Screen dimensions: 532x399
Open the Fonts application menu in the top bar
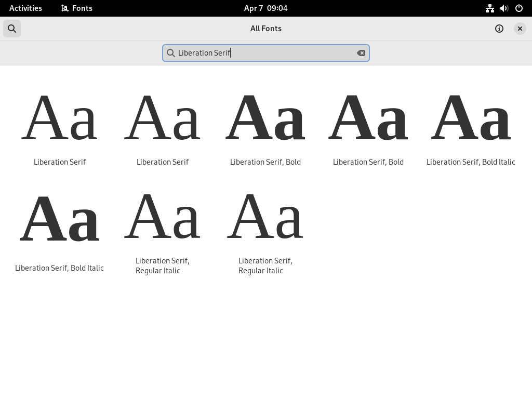77,8
